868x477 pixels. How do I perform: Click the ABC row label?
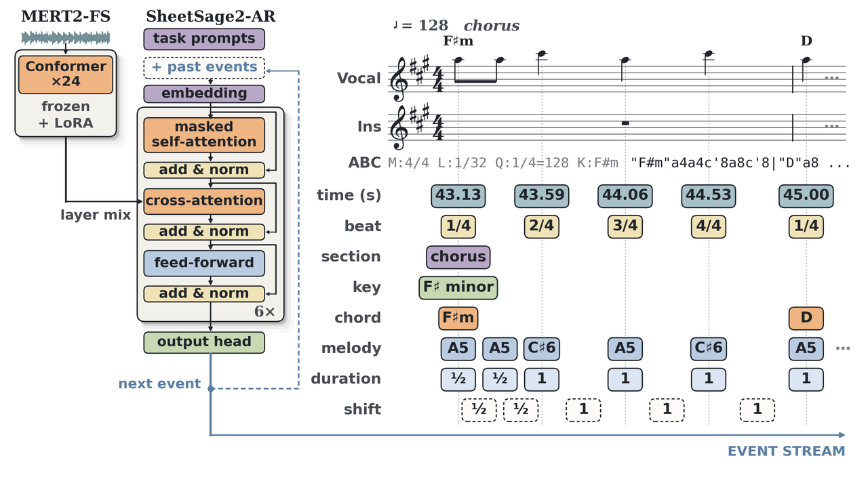point(365,163)
